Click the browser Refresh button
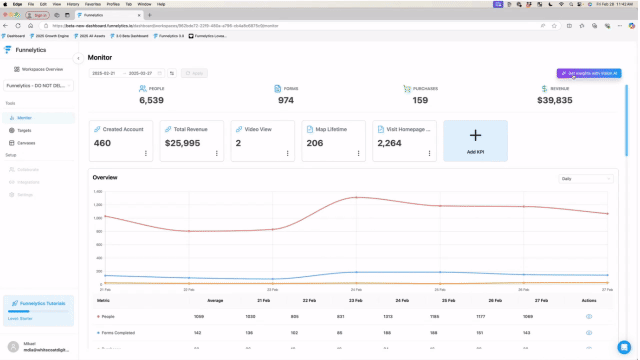 pos(18,26)
